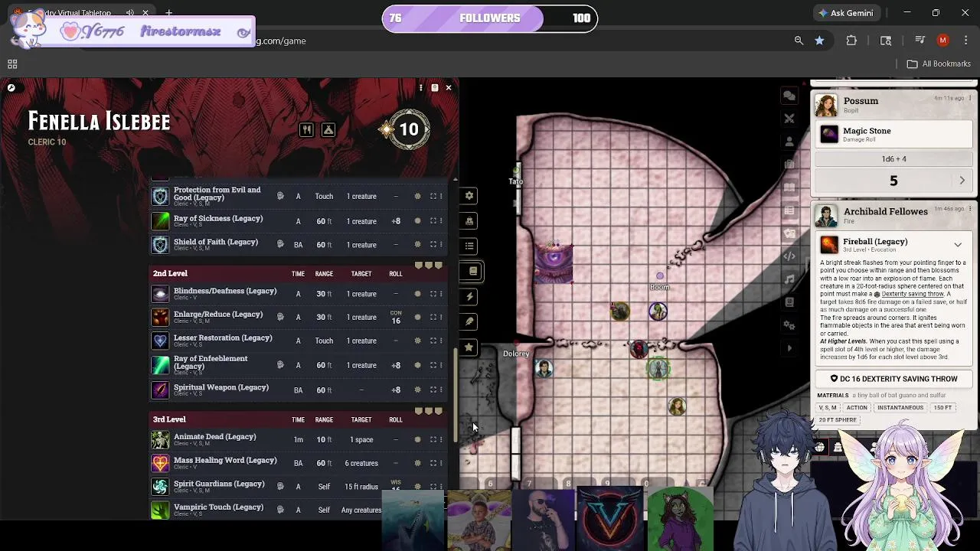Click the long rest campfire icon
Screen dimensions: 980x551
(328, 130)
